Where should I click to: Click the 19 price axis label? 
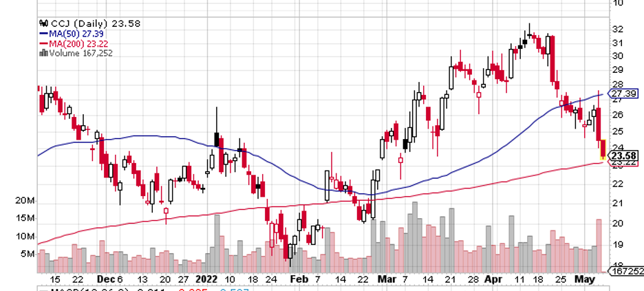click(x=618, y=244)
